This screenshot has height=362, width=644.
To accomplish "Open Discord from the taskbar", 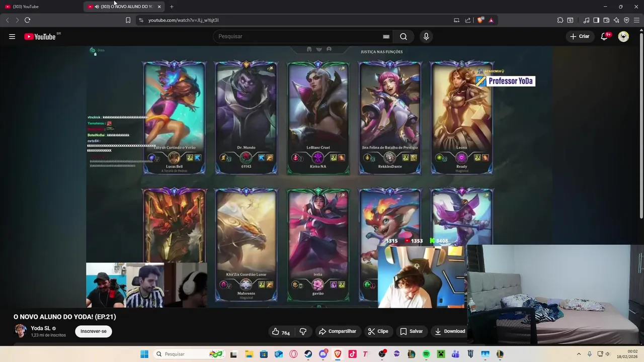I will click(323, 354).
